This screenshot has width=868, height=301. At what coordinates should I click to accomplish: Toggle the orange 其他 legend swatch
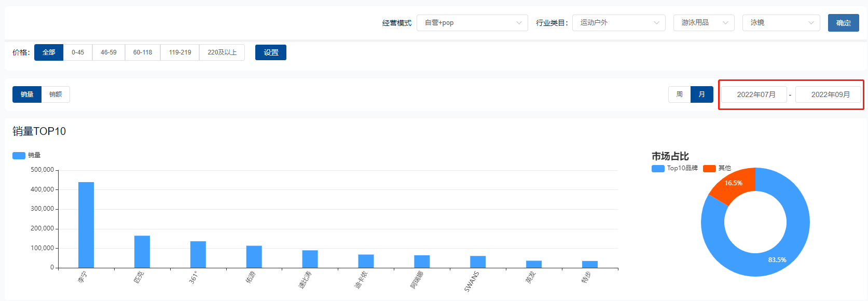pyautogui.click(x=709, y=169)
